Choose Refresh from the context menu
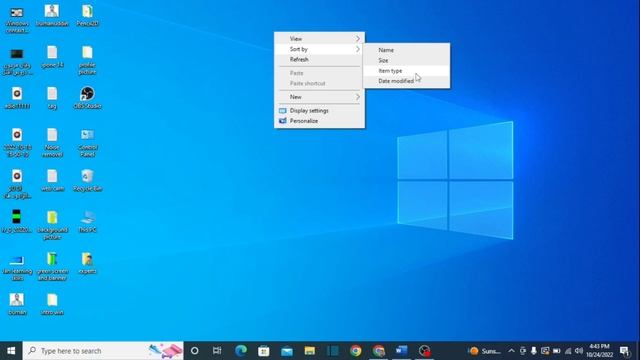The width and height of the screenshot is (640, 360). pyautogui.click(x=320, y=60)
